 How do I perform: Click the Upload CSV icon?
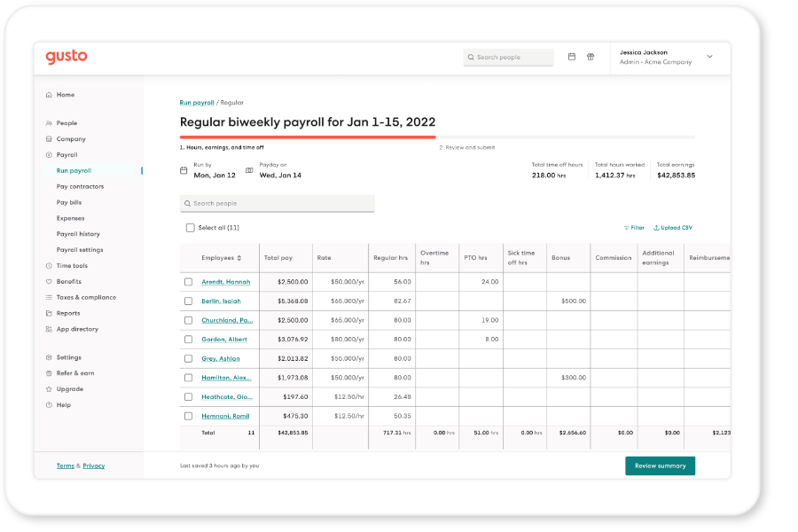(657, 228)
